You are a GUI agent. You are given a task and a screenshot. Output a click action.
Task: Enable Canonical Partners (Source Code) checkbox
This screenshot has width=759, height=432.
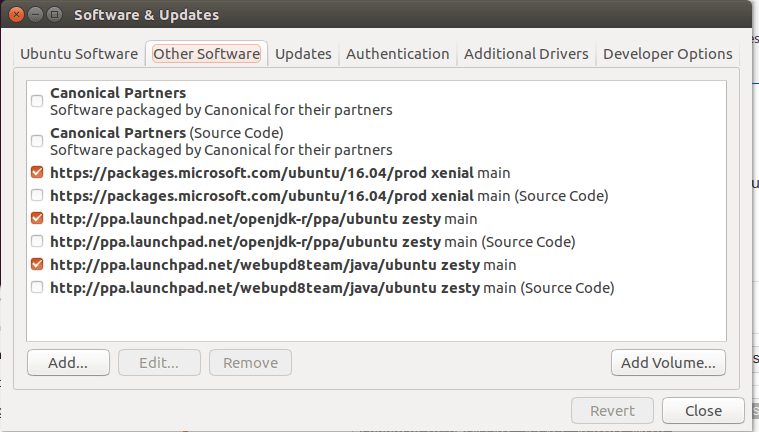[x=37, y=141]
